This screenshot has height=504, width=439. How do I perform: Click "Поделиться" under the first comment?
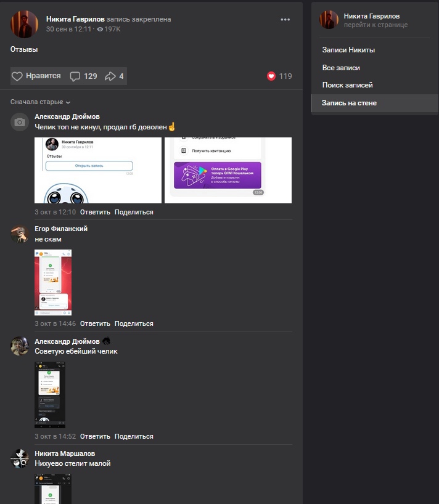point(134,212)
